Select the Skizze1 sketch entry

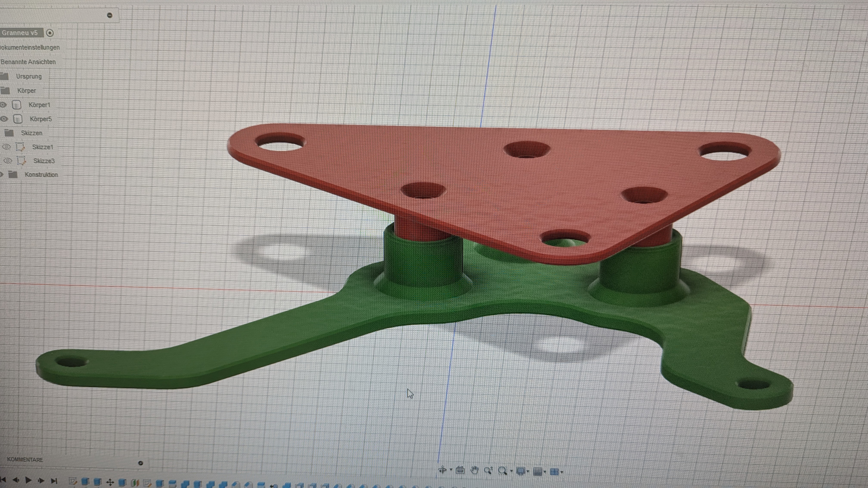pyautogui.click(x=43, y=147)
